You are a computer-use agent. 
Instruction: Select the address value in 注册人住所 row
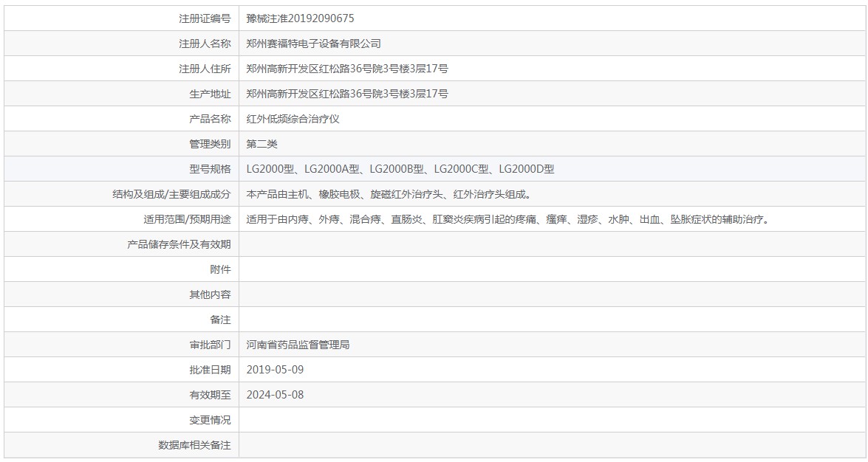pos(347,69)
